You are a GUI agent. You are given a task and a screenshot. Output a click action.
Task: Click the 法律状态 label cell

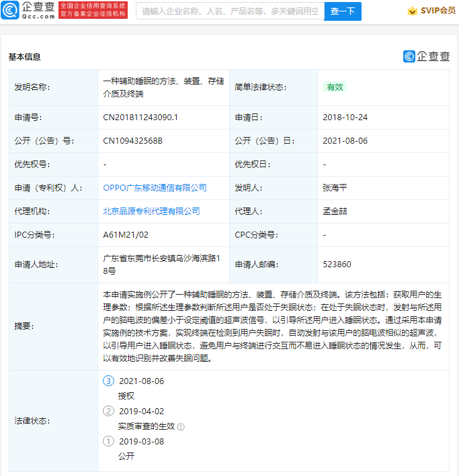tap(54, 421)
